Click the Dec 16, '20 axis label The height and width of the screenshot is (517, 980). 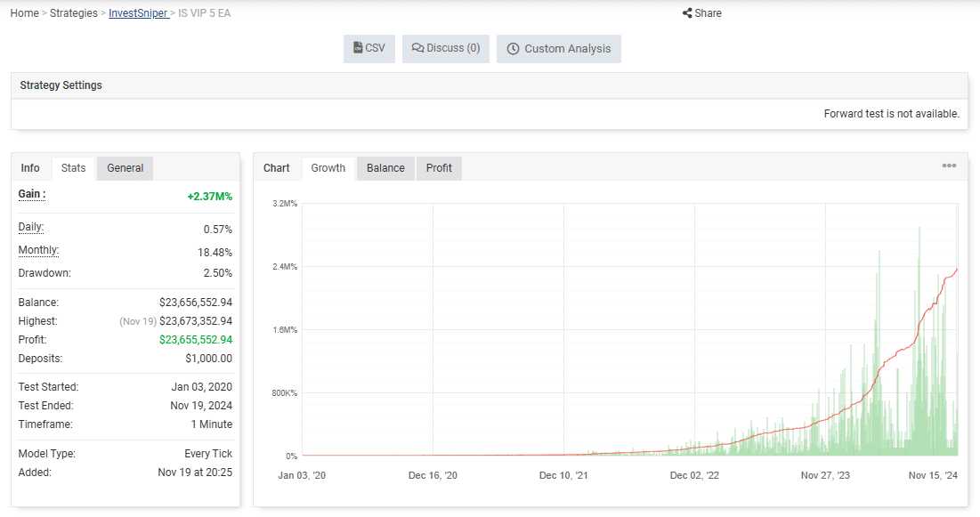pos(433,476)
